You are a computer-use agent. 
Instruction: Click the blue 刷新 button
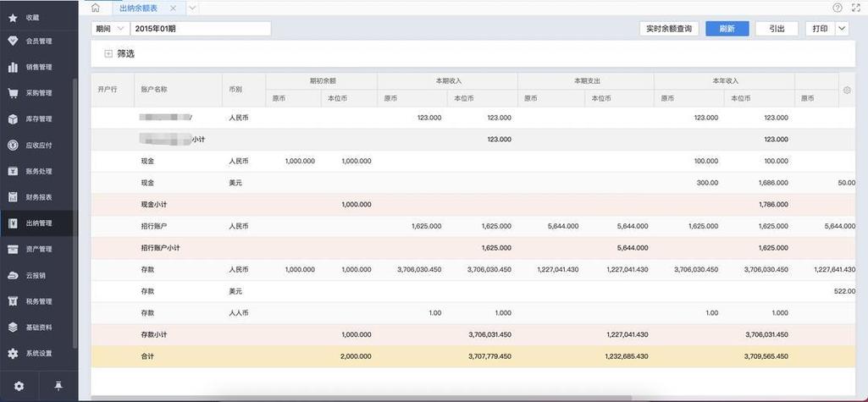coord(727,29)
